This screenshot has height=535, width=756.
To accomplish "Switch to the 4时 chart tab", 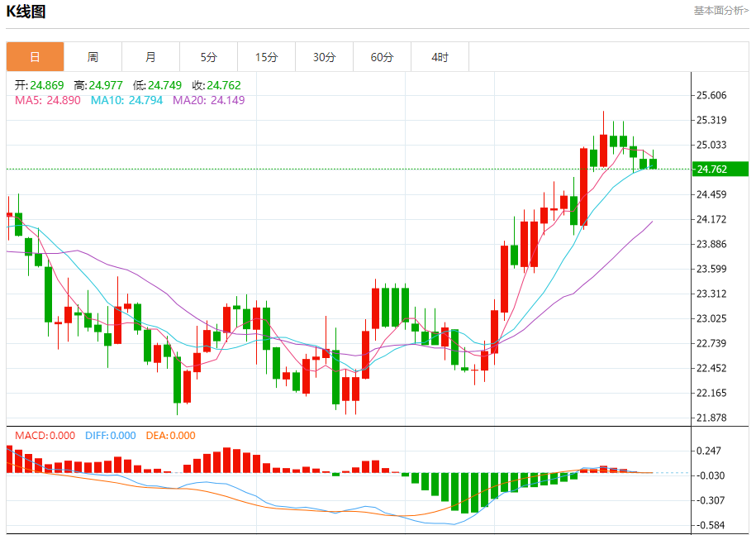I will pyautogui.click(x=440, y=57).
